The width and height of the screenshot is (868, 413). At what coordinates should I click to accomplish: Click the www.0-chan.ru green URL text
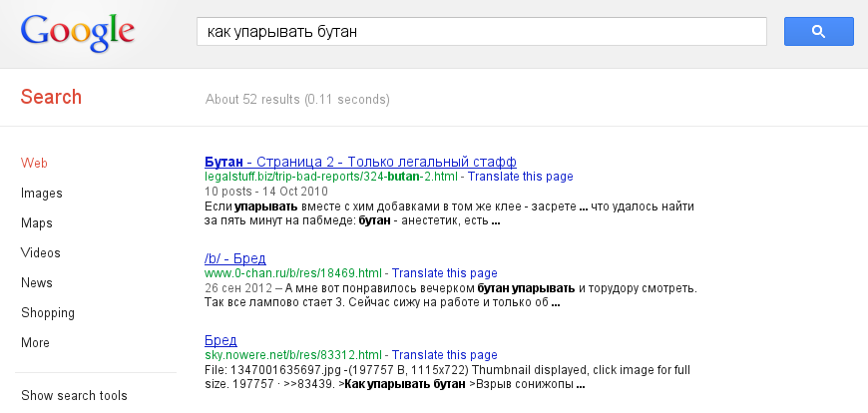click(293, 273)
